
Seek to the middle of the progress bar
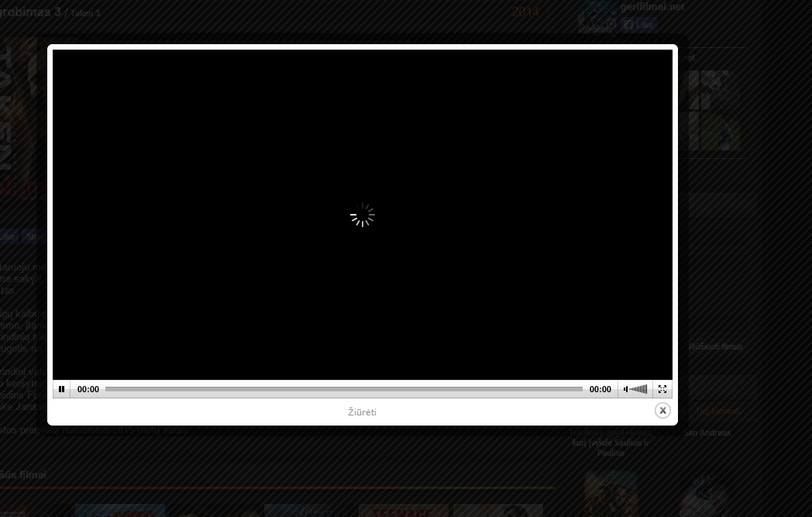344,389
